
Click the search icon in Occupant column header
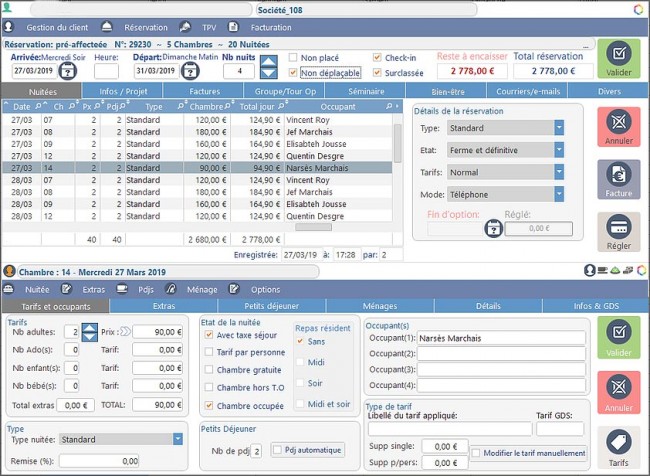[389, 107]
